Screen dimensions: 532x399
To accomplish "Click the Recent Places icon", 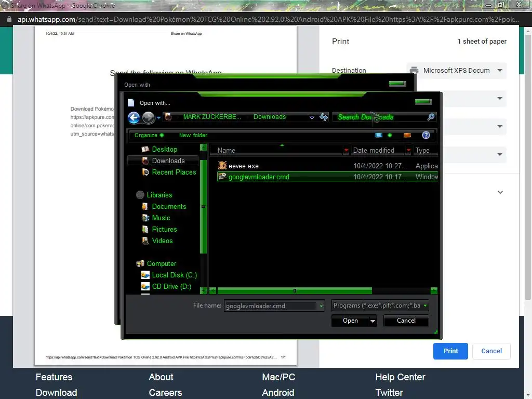I will [x=145, y=172].
